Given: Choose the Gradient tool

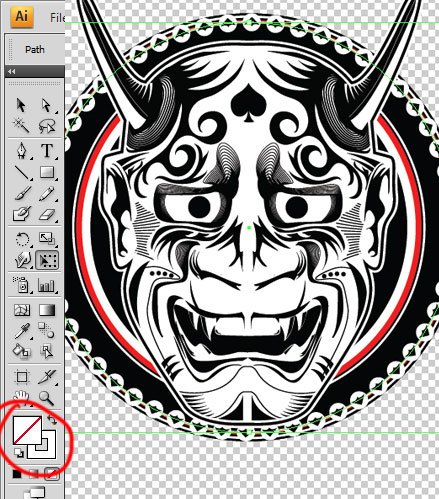Looking at the screenshot, I should tap(47, 310).
